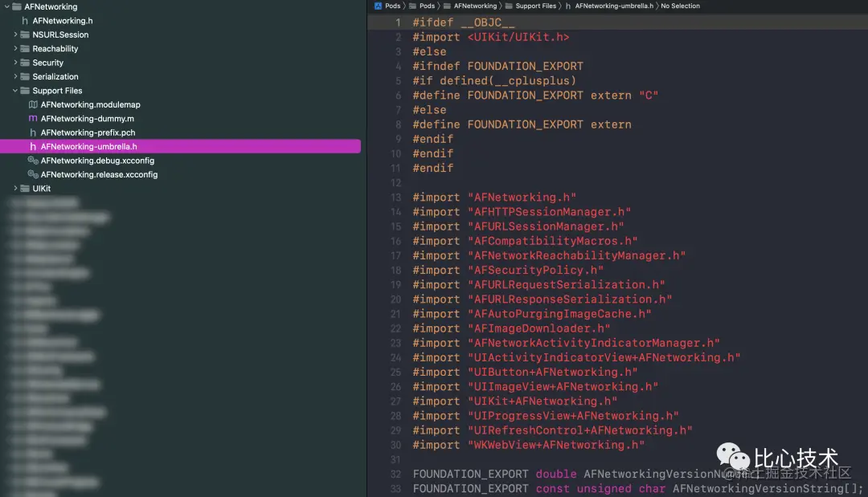868x497 pixels.
Task: Click the Support Files folder icon
Action: pyautogui.click(x=25, y=90)
